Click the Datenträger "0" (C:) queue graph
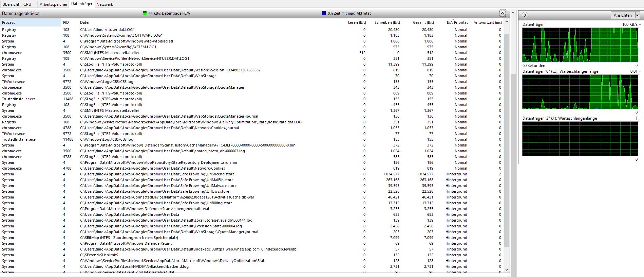 [580, 92]
